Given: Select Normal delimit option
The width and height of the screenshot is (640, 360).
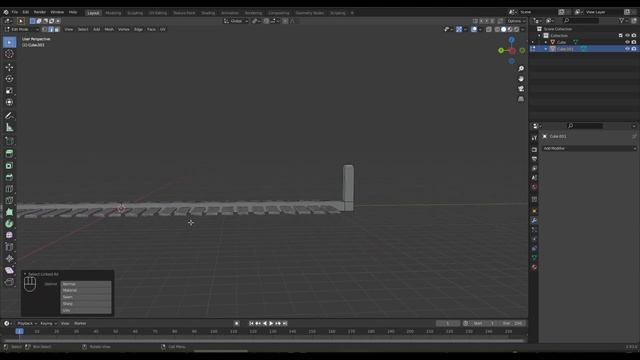Looking at the screenshot, I should tap(86, 284).
